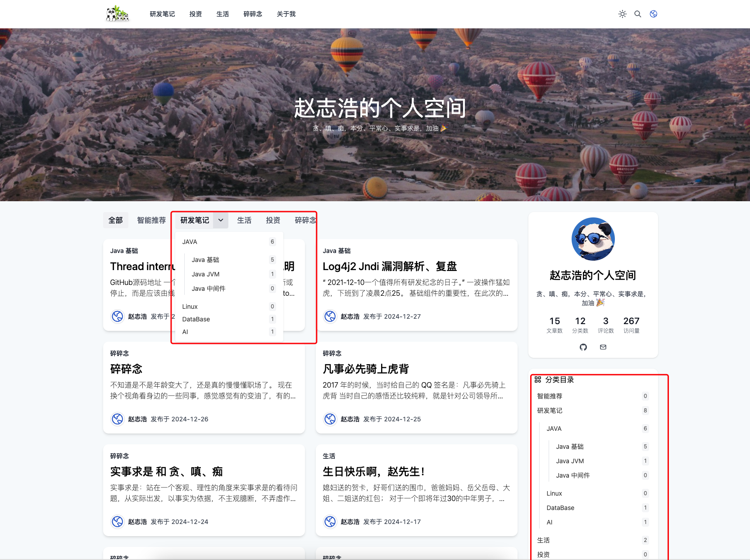Select Java 基础 in sidebar category tree

(569, 447)
